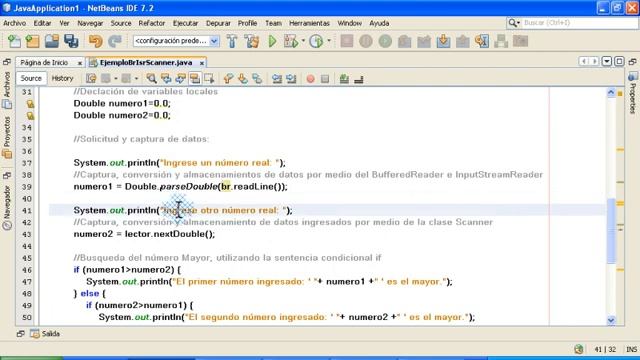
Task: Start macro recording with red circle icon
Action: pyautogui.click(x=311, y=78)
